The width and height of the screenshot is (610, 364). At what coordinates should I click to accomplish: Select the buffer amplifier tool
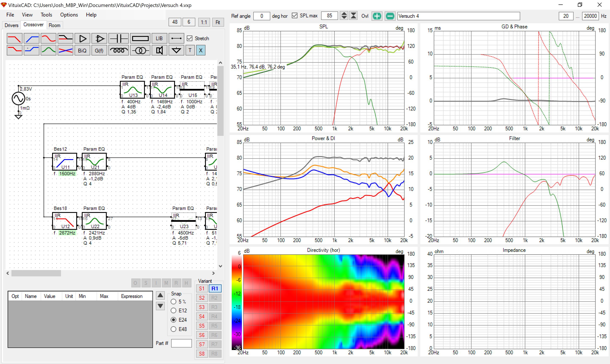[82, 39]
